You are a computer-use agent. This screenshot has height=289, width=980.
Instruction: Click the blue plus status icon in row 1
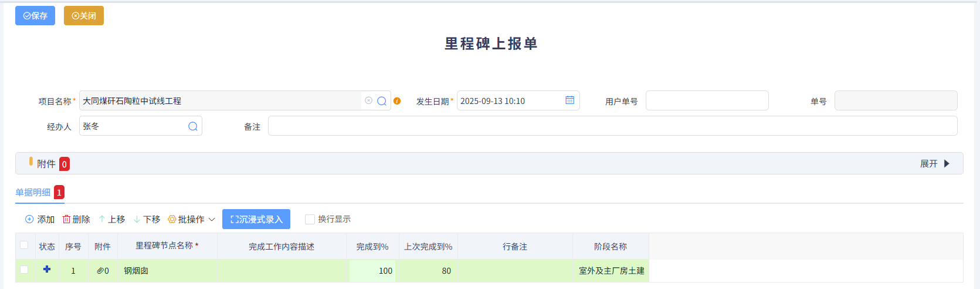(47, 269)
